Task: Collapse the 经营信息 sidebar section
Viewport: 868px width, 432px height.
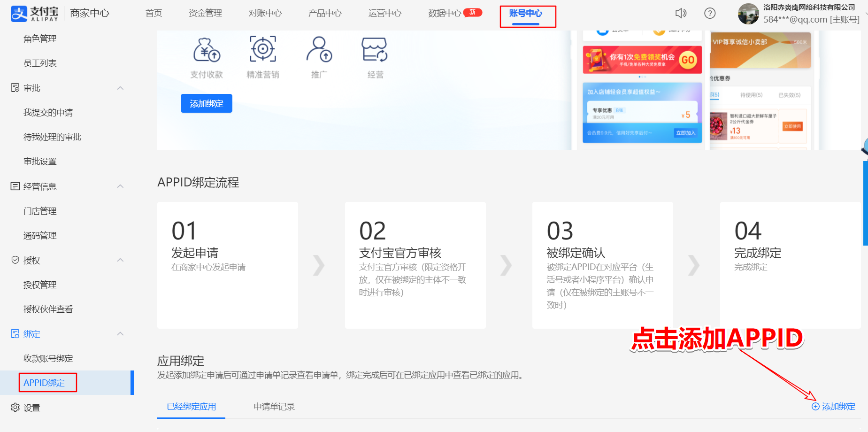Action: tap(120, 186)
